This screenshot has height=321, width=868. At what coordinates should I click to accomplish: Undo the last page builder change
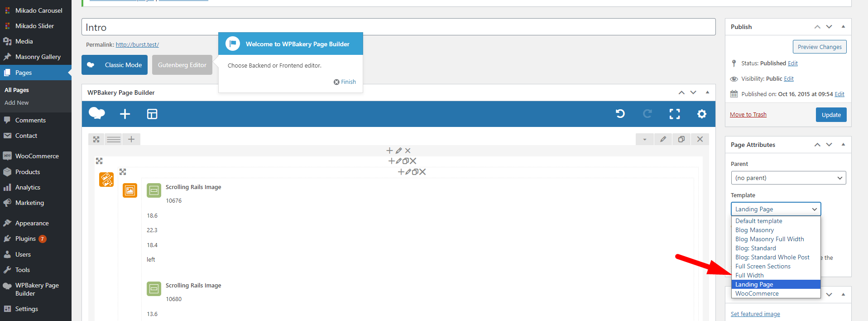620,114
